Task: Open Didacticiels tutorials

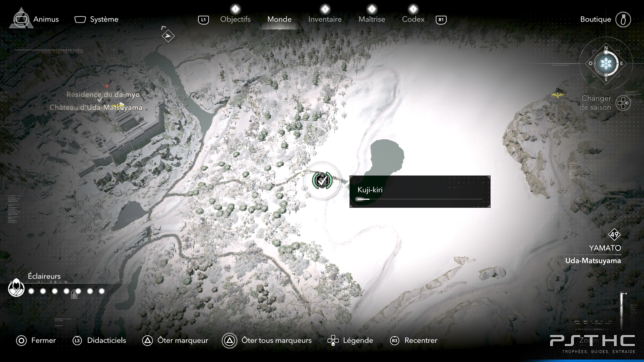Action: [106, 341]
